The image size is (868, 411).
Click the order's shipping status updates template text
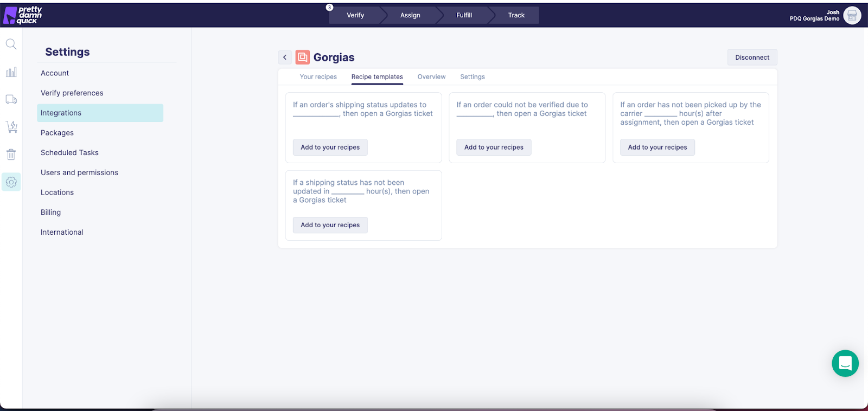tap(363, 109)
